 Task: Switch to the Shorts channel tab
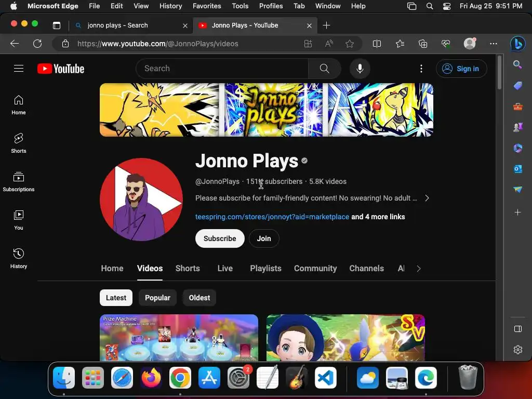(188, 269)
